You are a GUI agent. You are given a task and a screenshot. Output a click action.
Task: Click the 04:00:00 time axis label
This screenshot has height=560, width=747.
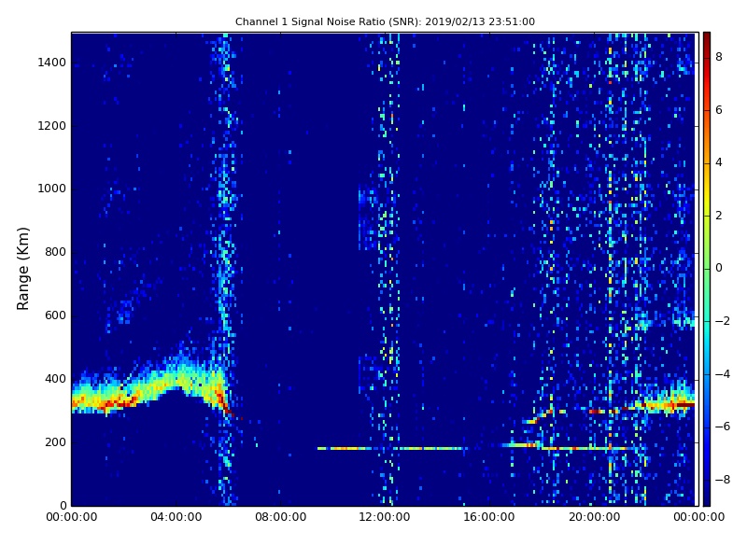[176, 517]
